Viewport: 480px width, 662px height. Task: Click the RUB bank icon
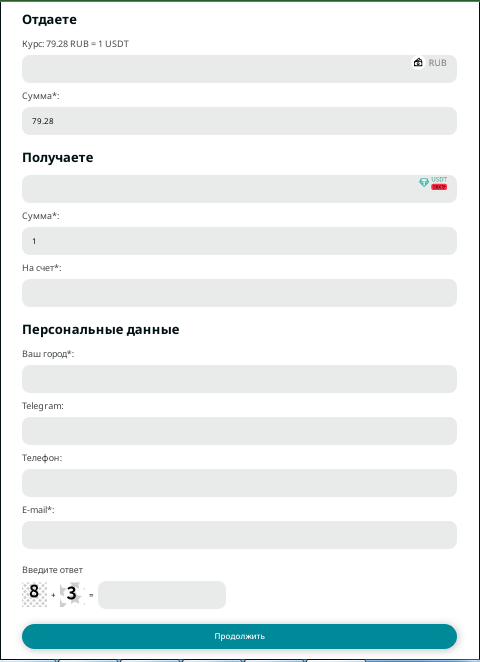click(x=418, y=62)
